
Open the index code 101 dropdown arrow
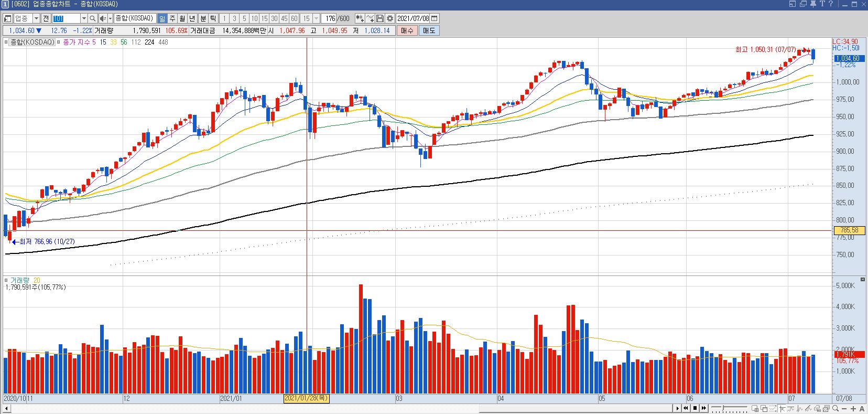tap(84, 18)
